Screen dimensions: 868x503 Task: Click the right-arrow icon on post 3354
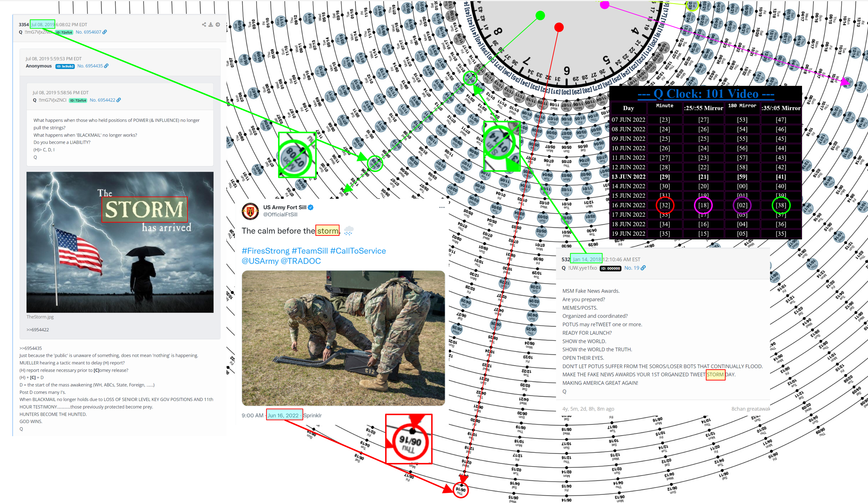(218, 24)
